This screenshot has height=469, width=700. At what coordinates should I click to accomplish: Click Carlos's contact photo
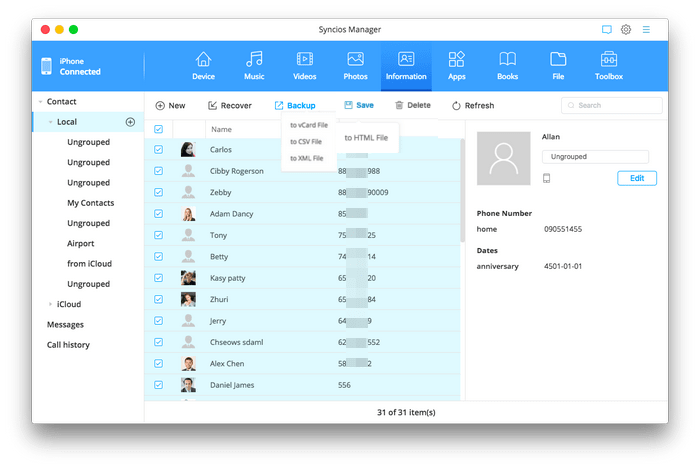pyautogui.click(x=188, y=149)
